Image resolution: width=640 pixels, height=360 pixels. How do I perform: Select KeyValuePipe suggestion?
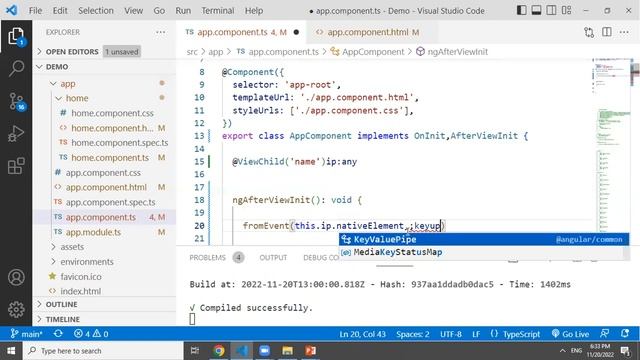pyautogui.click(x=484, y=239)
